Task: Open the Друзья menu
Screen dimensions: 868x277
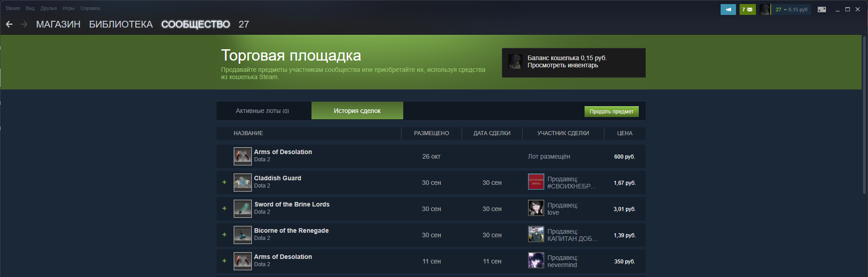Action: pos(48,8)
